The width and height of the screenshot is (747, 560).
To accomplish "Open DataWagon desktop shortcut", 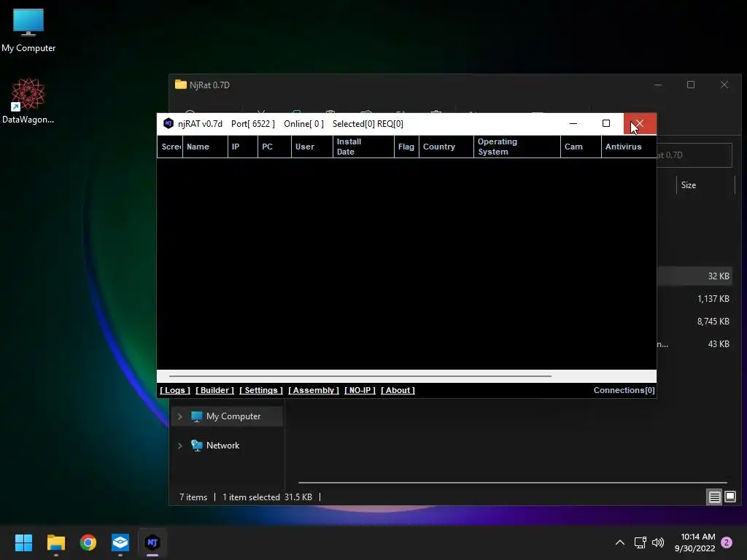I will point(28,101).
